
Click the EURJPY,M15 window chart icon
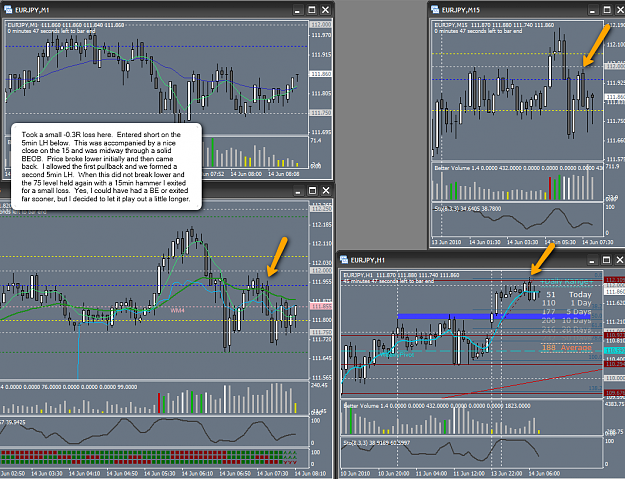click(x=435, y=10)
